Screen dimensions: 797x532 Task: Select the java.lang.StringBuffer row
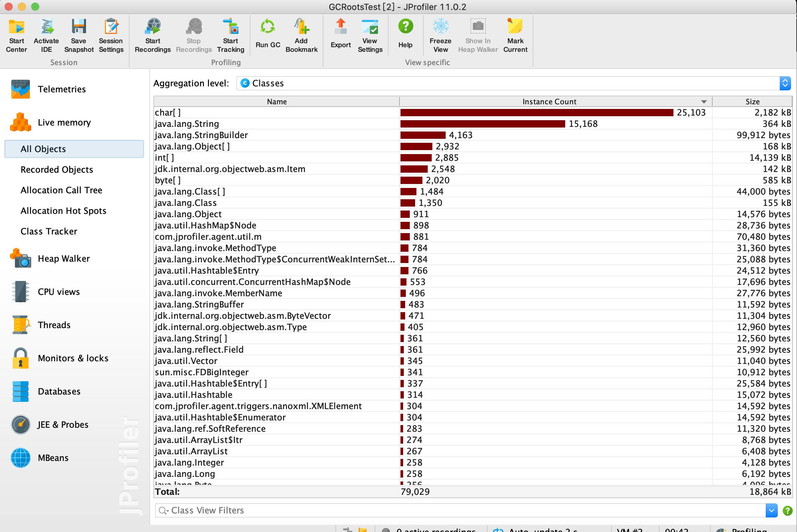(x=473, y=304)
